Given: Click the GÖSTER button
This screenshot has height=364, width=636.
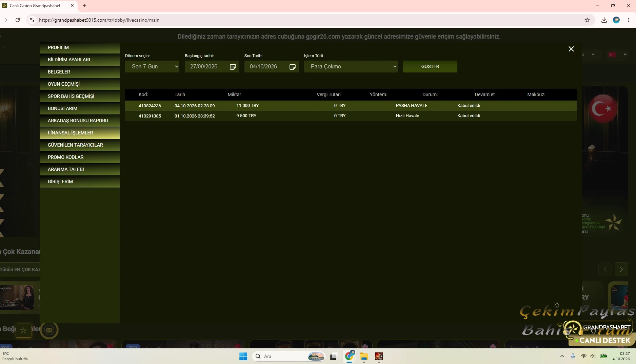Looking at the screenshot, I should tap(430, 67).
